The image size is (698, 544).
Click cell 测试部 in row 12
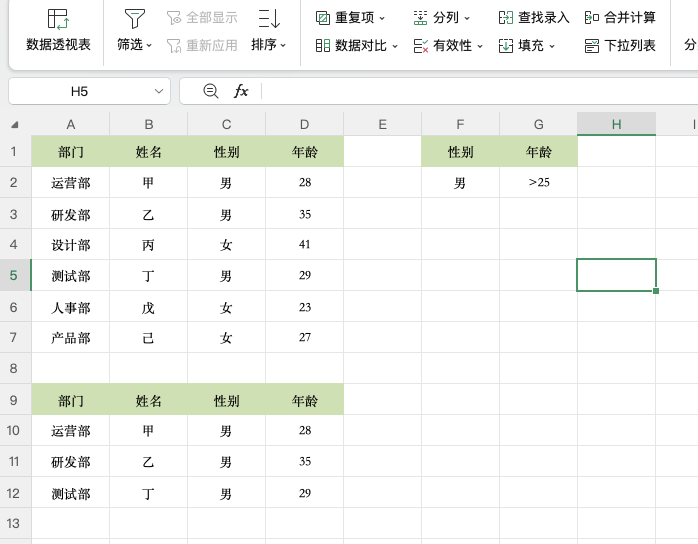[70, 492]
